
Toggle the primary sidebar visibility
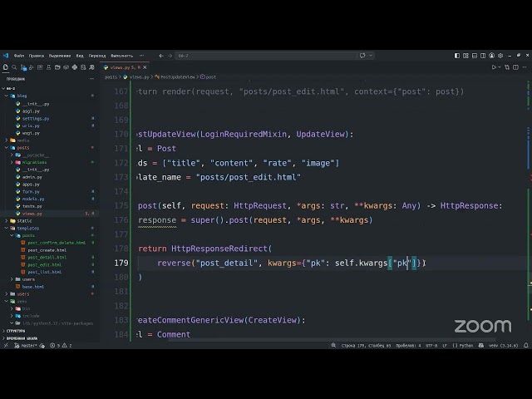(x=457, y=56)
